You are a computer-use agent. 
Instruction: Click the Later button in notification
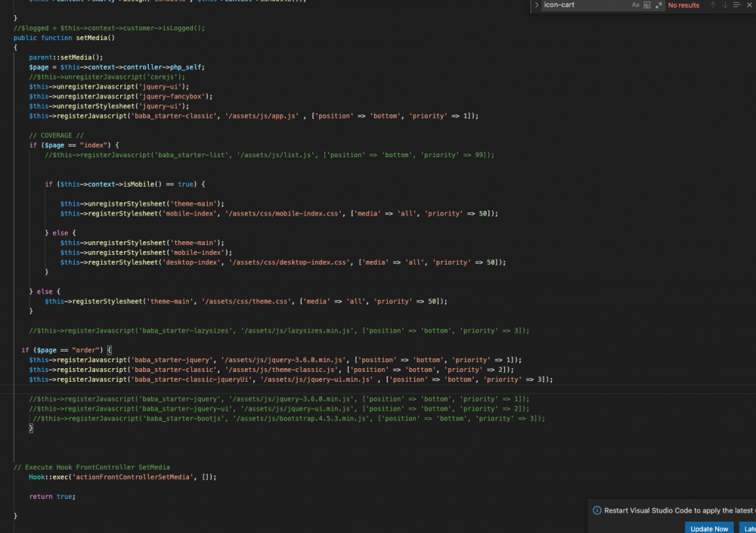(747, 528)
